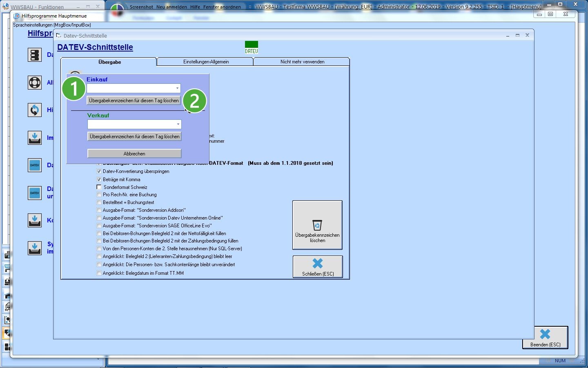Check Sachkontenlänge bleibt unverändert option

pyautogui.click(x=99, y=265)
